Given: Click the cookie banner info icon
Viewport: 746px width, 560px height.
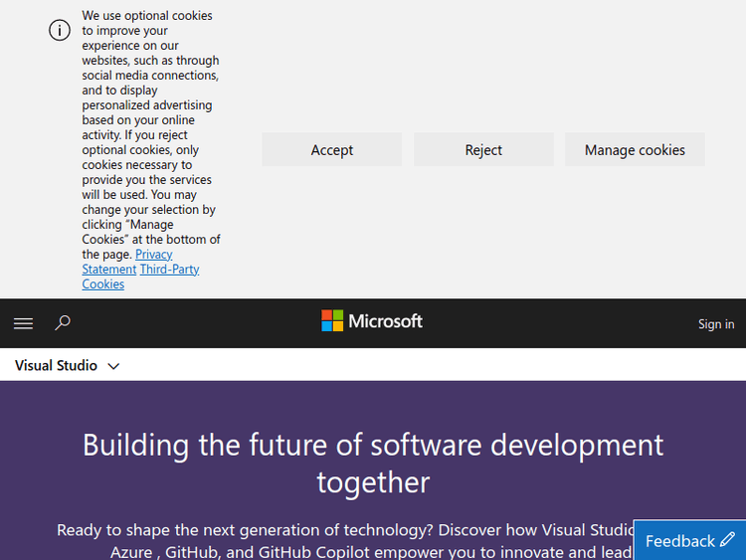Looking at the screenshot, I should tap(60, 31).
